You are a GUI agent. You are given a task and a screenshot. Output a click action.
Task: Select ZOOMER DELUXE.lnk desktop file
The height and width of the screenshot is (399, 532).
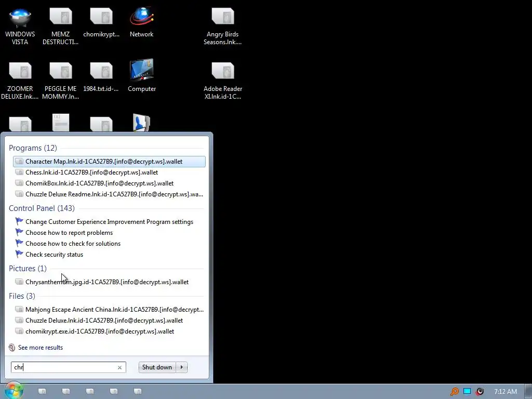point(20,81)
